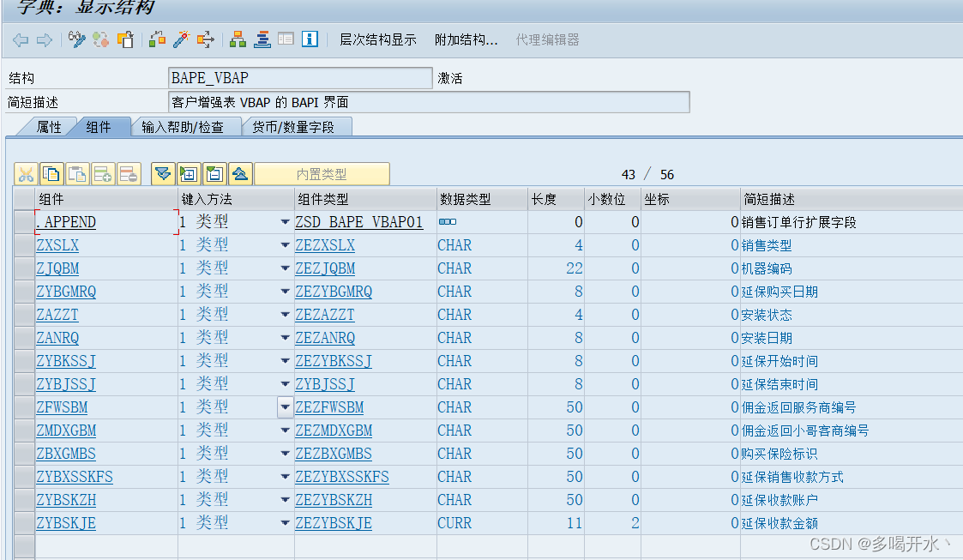Delete a row with the red minus icon
This screenshot has width=963, height=560.
tap(127, 173)
